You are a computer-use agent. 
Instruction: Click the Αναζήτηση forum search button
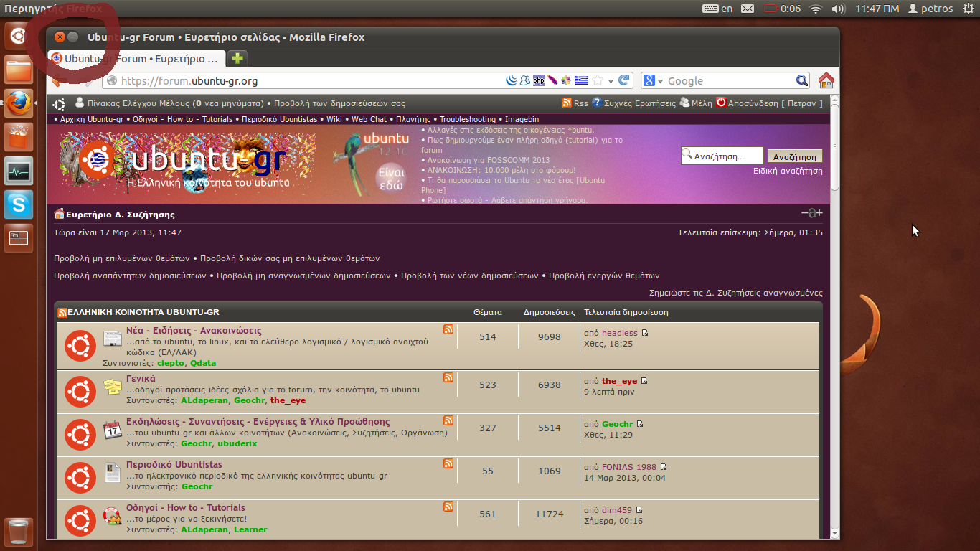click(x=794, y=156)
